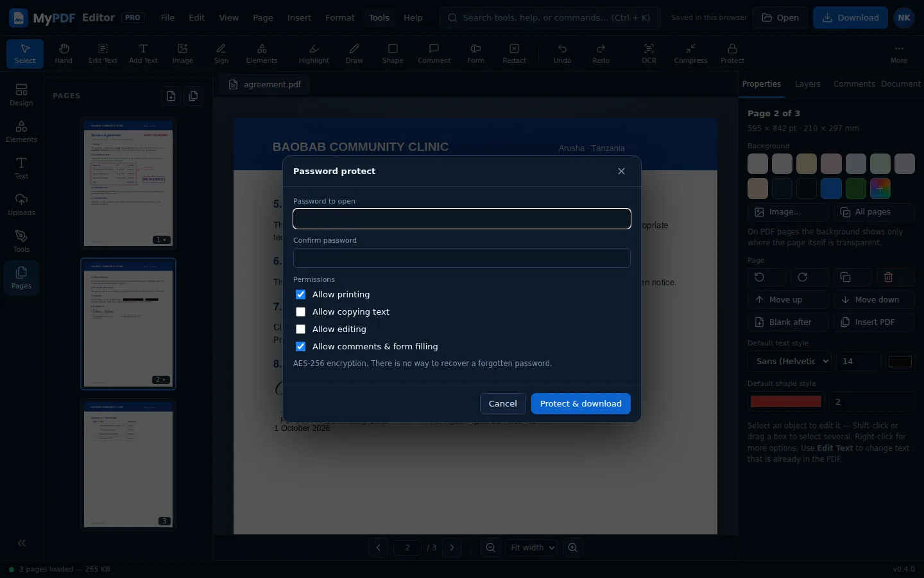Click Protect & download button
The width and height of the screenshot is (924, 578).
581,404
